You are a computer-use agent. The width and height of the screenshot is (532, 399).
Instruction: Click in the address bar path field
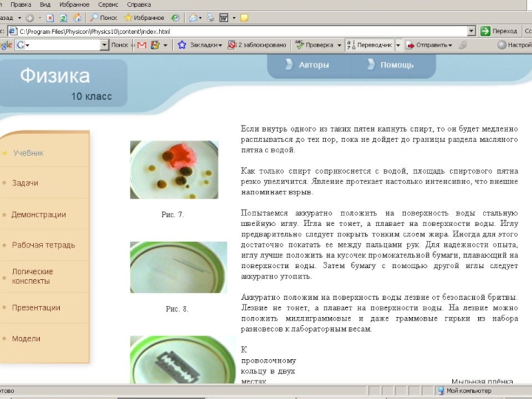click(x=242, y=31)
